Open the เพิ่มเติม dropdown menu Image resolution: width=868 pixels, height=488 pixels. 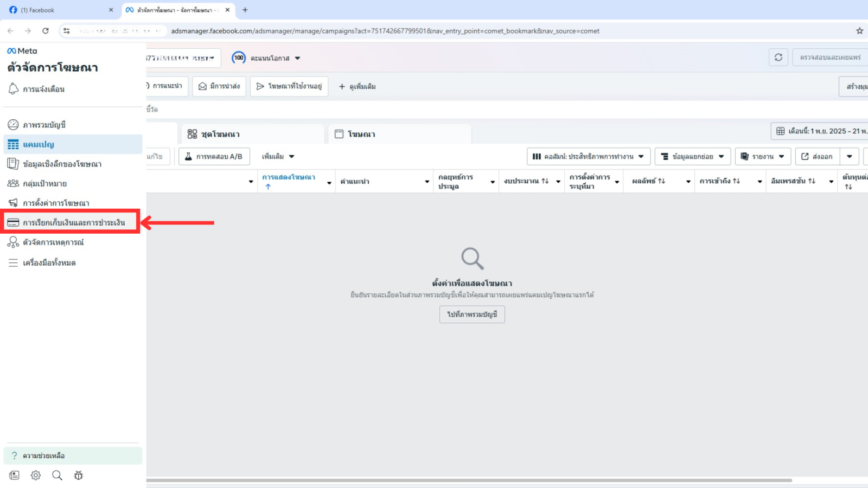tap(278, 157)
